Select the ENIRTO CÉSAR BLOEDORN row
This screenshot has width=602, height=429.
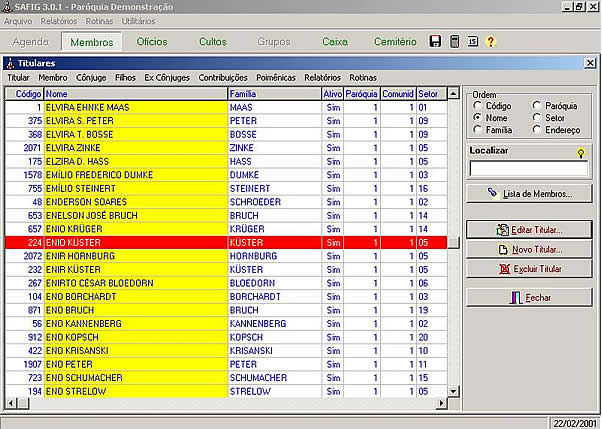click(226, 283)
